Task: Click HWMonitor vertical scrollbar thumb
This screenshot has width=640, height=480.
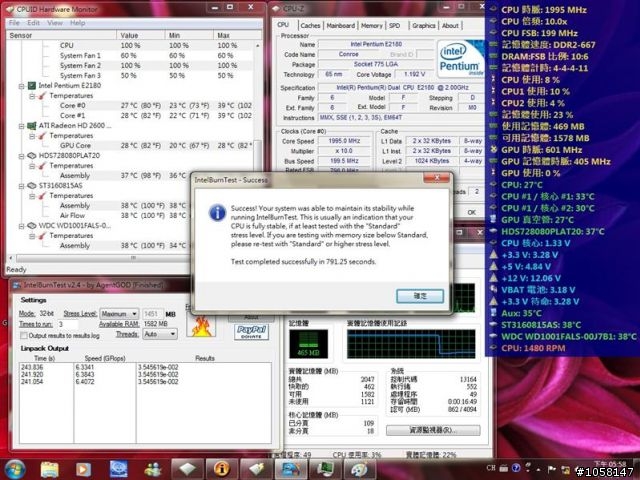Action: tap(258, 157)
